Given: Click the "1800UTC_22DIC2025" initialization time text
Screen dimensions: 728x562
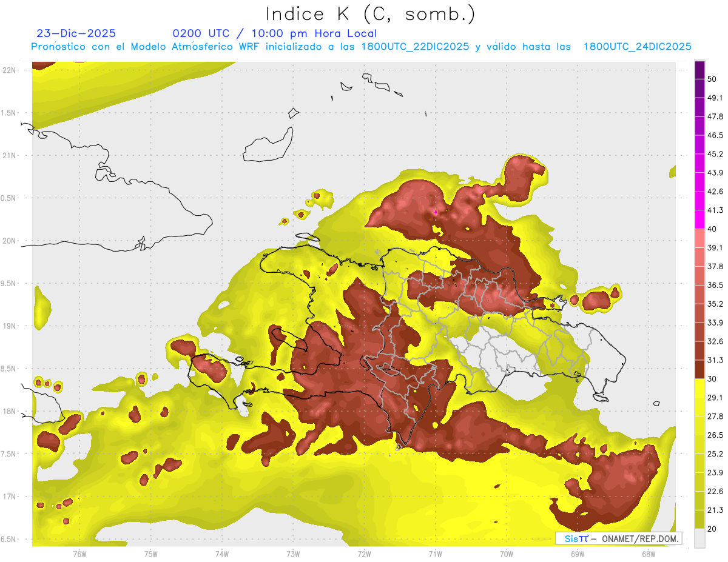Looking at the screenshot, I should pos(416,47).
